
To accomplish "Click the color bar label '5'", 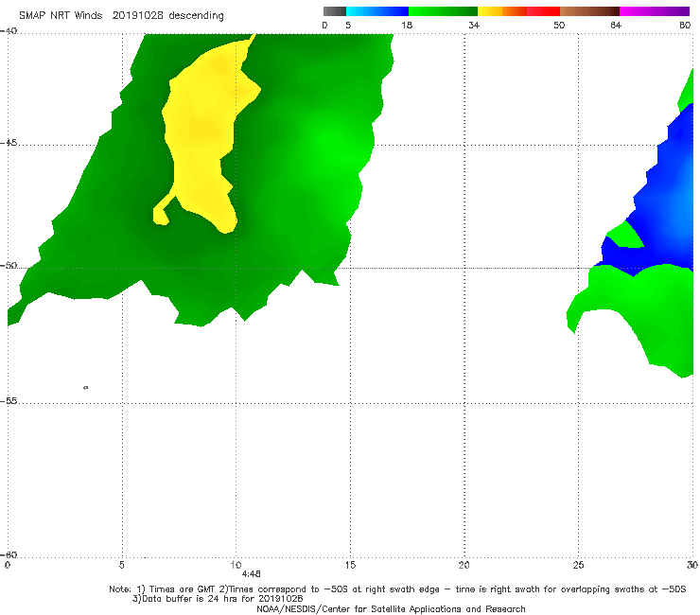I will coord(348,25).
